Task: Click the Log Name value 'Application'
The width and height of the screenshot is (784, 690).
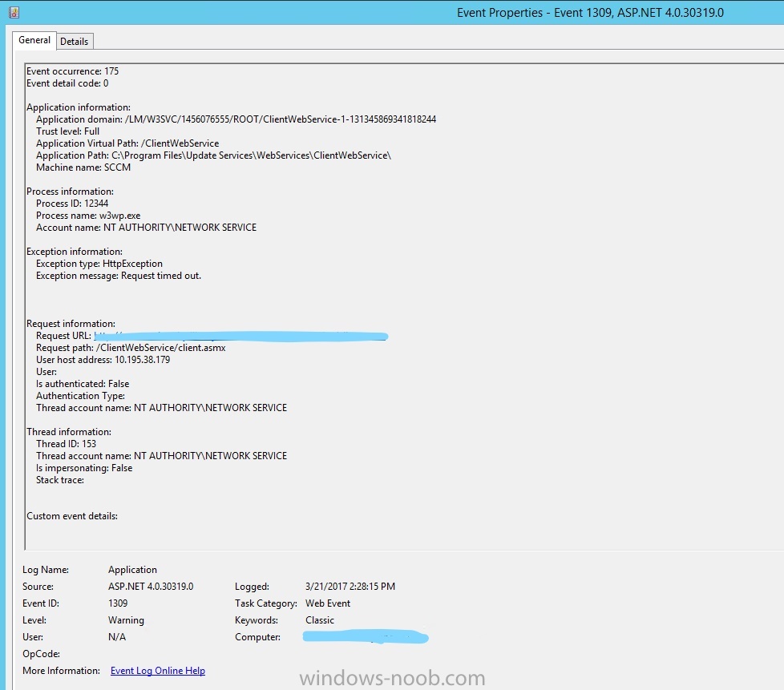Action: (132, 570)
